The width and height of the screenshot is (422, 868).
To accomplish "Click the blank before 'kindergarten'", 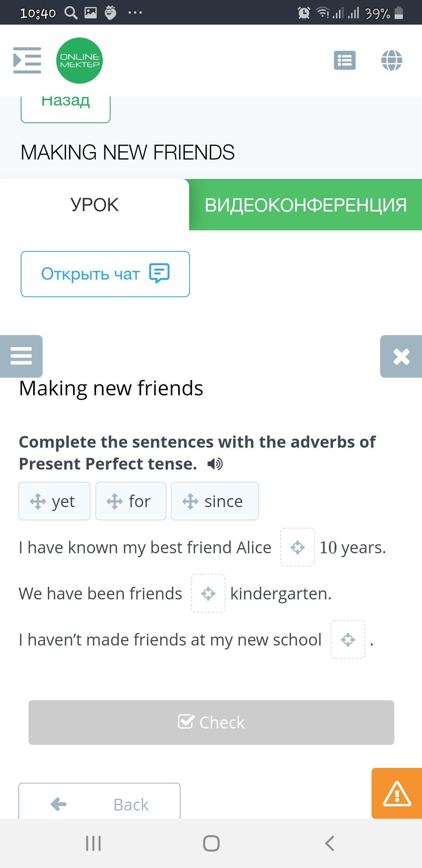I will click(208, 594).
